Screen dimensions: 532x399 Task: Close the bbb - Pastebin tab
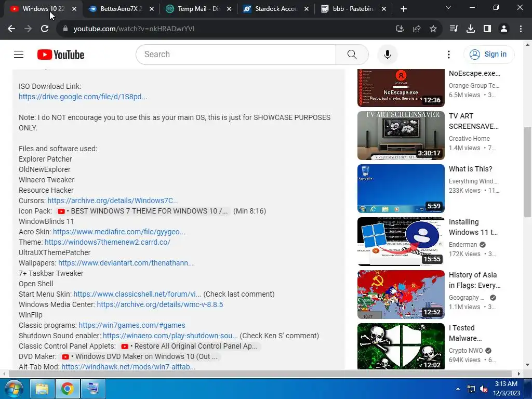pos(384,9)
